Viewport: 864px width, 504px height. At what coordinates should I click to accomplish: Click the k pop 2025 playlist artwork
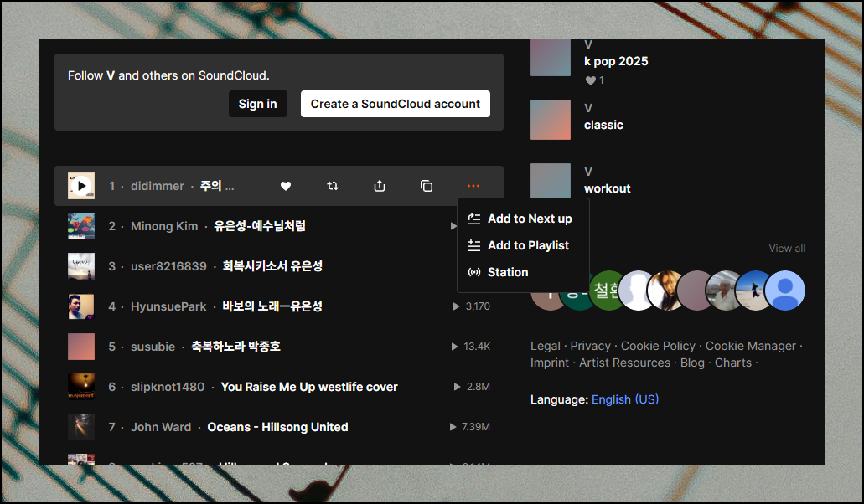point(551,57)
